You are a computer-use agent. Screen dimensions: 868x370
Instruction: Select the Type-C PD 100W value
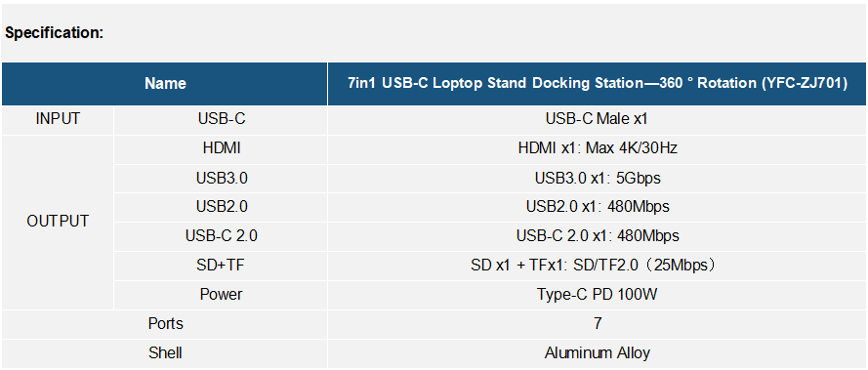598,294
